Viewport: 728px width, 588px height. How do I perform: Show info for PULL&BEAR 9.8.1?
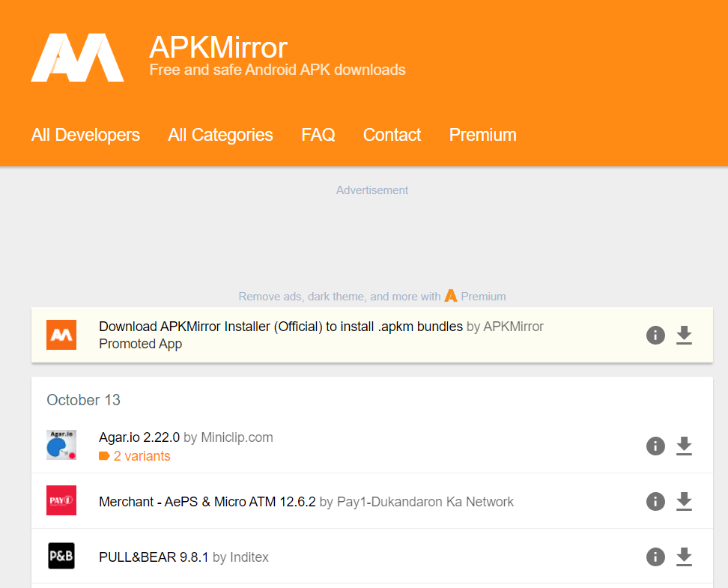[x=655, y=557]
